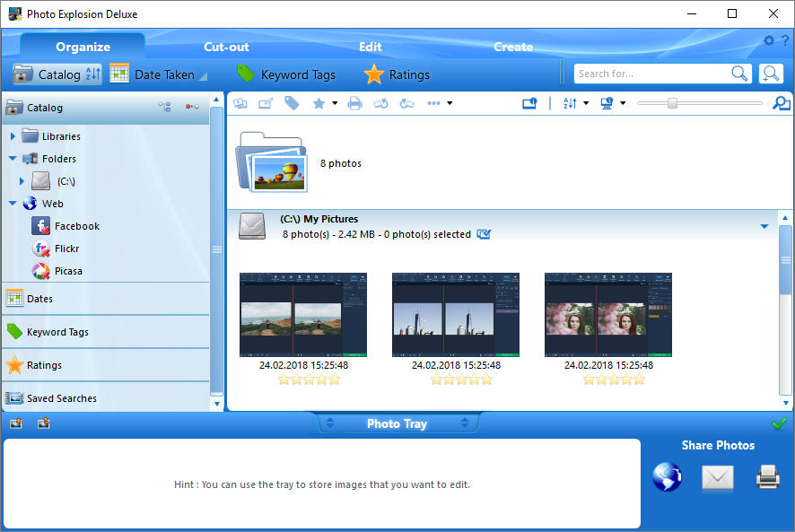
Task: Open the slideshow icon in photo toolbar
Action: (x=240, y=103)
